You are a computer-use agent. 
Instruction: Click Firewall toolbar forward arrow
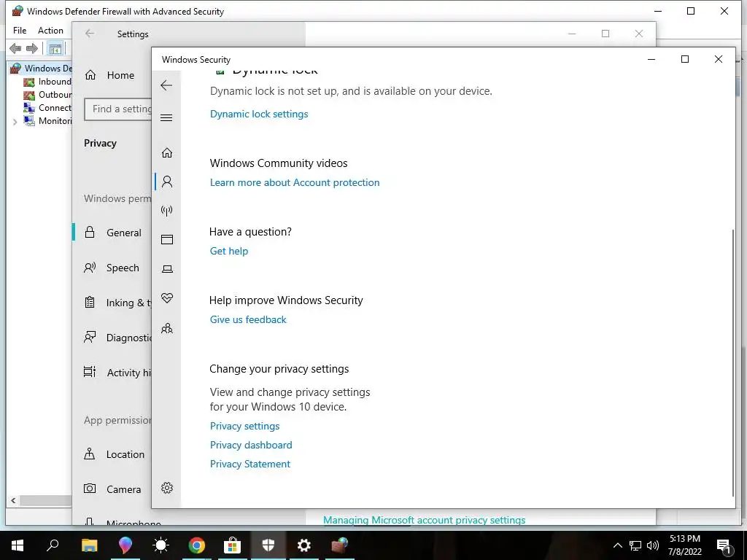click(32, 48)
